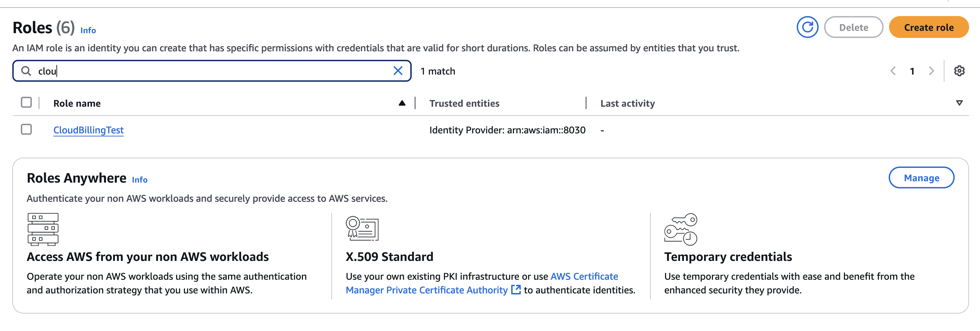Click the Role name sort arrow

point(402,103)
